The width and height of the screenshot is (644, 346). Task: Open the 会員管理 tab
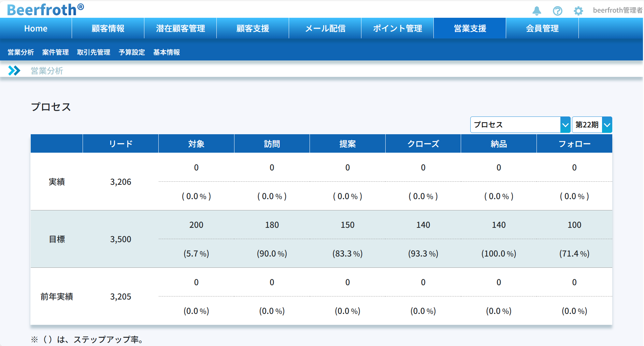tap(542, 28)
